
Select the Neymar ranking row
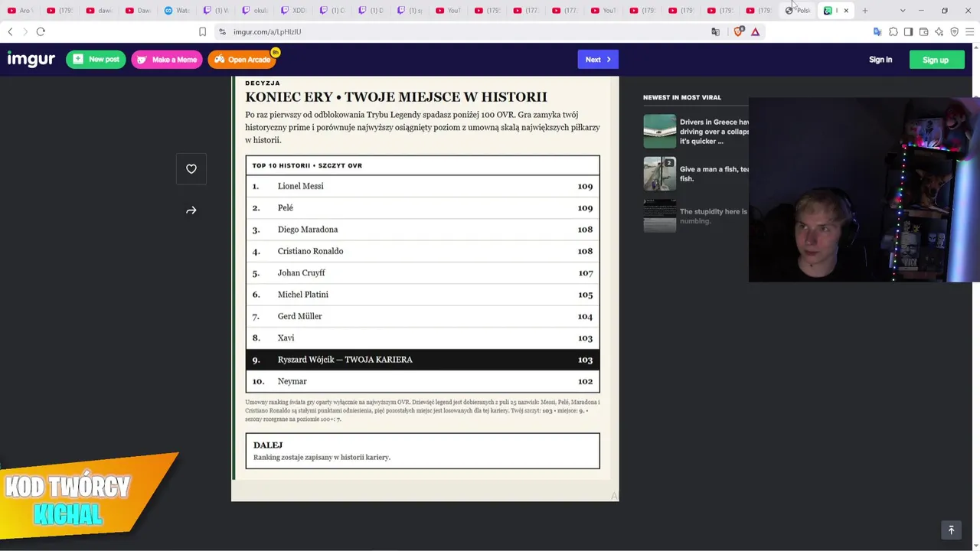(423, 381)
